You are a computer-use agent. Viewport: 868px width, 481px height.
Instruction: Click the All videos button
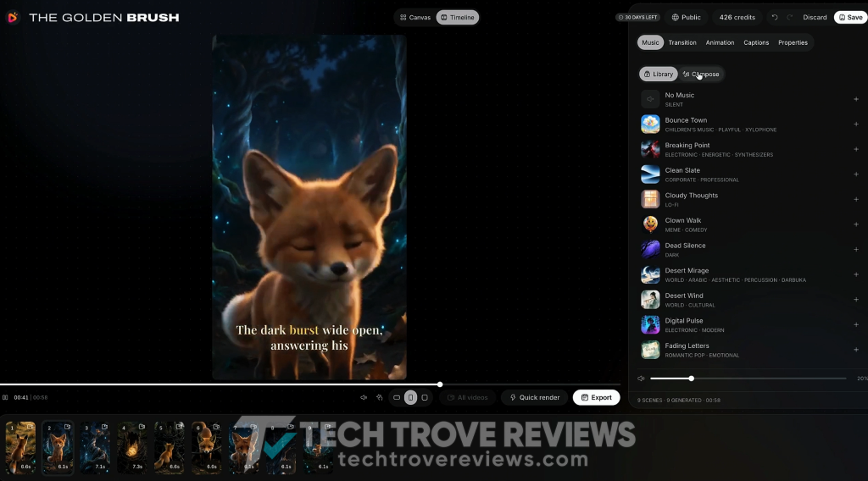click(468, 397)
